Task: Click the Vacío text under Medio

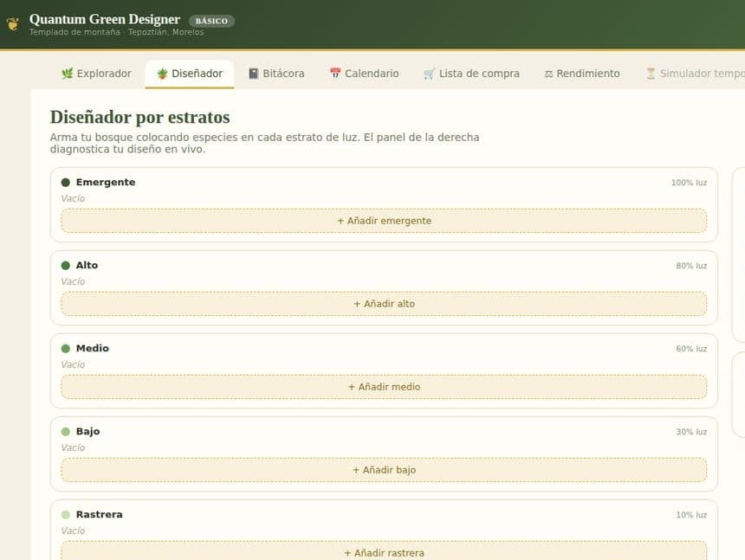Action: [73, 364]
